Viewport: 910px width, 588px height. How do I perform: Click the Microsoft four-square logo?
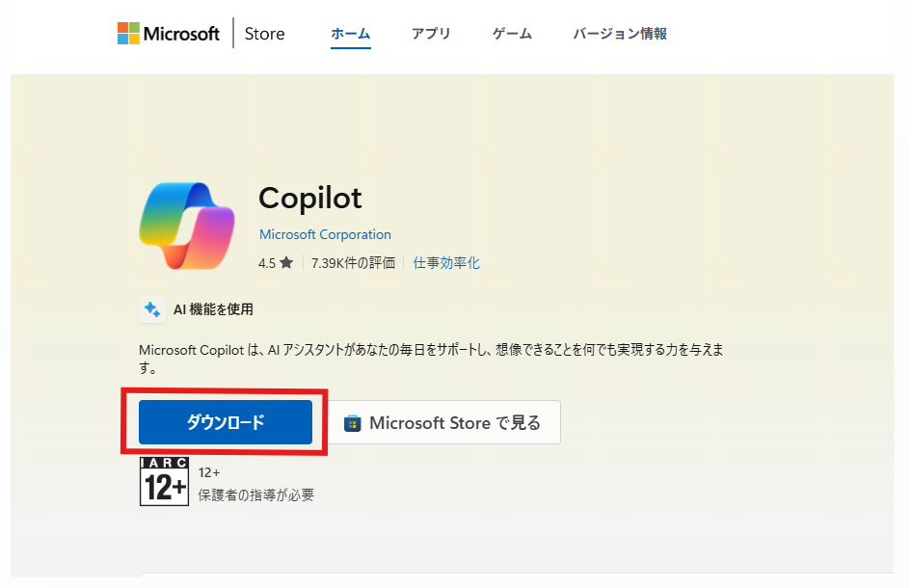(128, 34)
